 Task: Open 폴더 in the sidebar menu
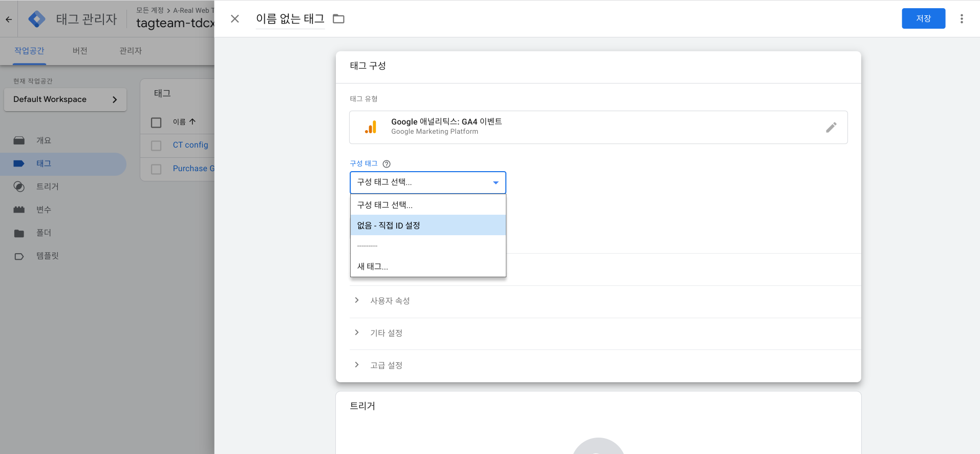(x=44, y=233)
